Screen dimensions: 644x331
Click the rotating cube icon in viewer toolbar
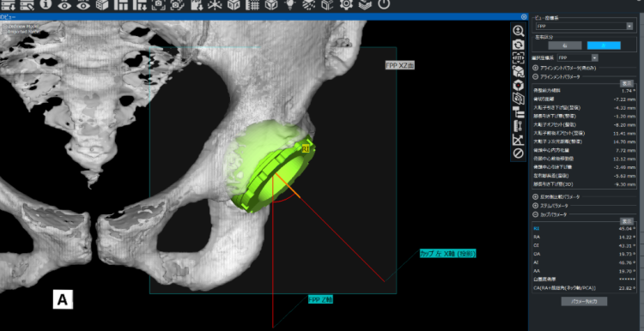tap(519, 71)
